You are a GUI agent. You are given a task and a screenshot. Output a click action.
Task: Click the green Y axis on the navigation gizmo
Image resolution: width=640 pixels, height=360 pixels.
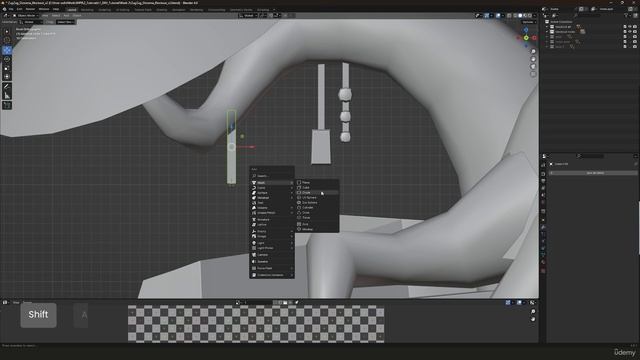[526, 38]
